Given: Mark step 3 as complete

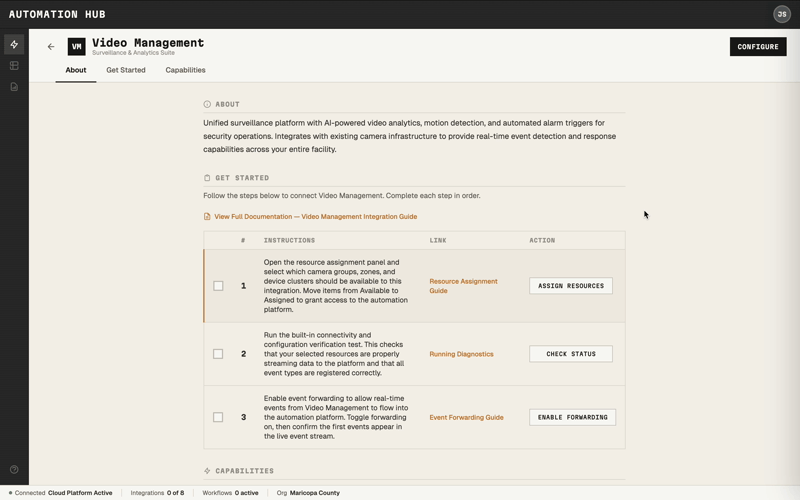Looking at the screenshot, I should click(218, 417).
